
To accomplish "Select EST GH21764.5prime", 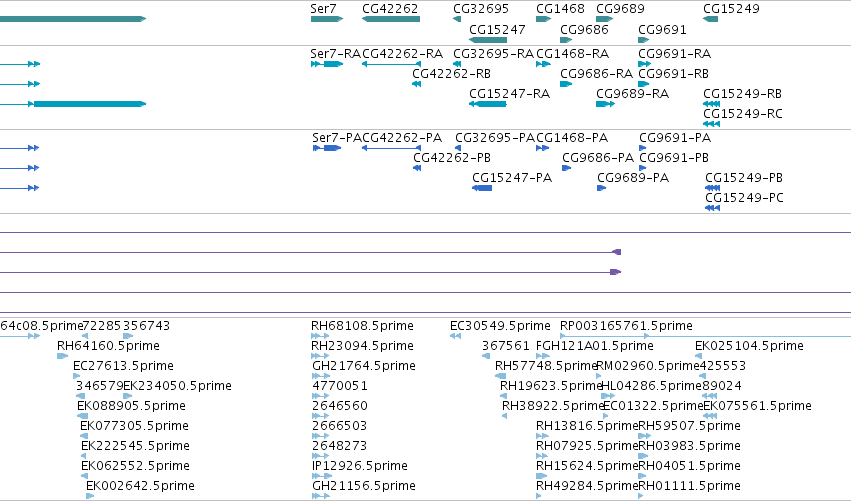I will [364, 366].
